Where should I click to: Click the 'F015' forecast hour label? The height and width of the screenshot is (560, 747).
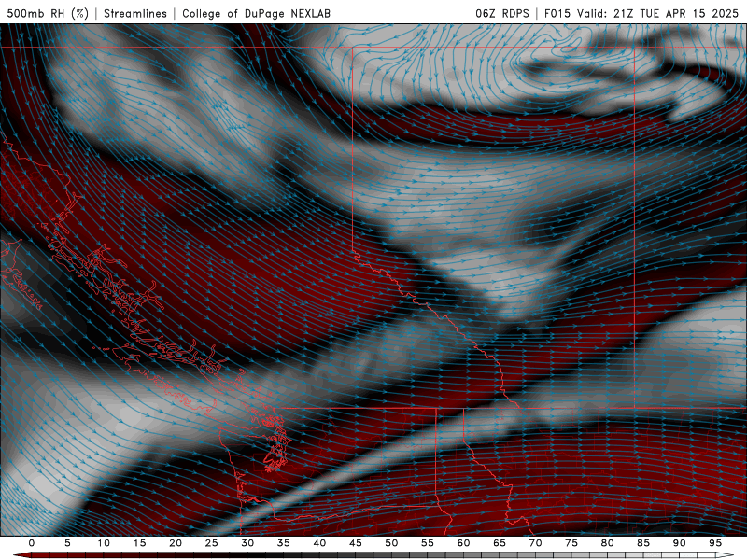pos(557,13)
